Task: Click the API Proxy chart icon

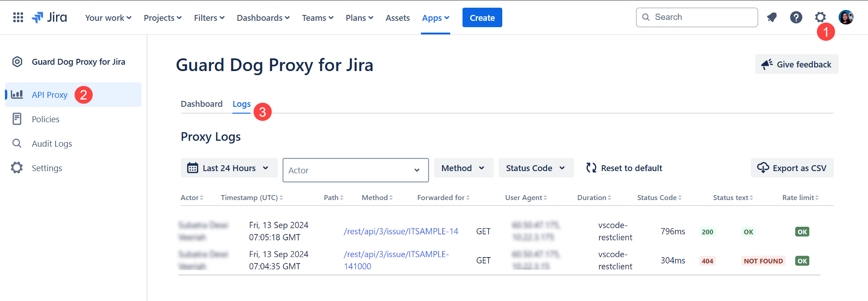Action: [x=17, y=94]
